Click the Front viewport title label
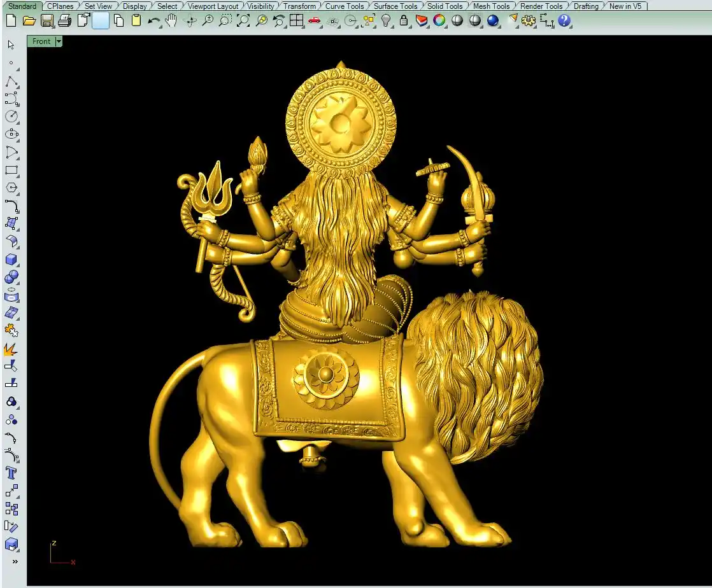Viewport: 712px width, 588px height. (x=41, y=41)
